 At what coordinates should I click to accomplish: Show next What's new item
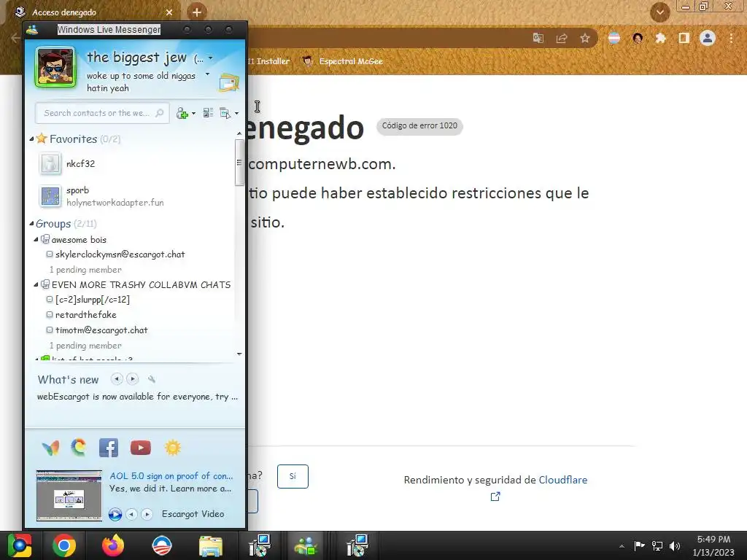[x=133, y=379]
